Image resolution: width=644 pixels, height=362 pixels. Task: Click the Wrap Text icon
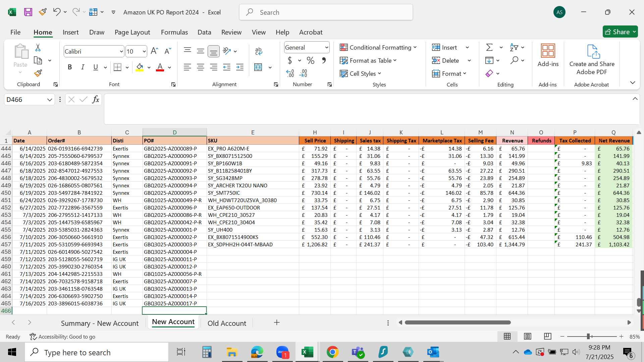click(259, 51)
